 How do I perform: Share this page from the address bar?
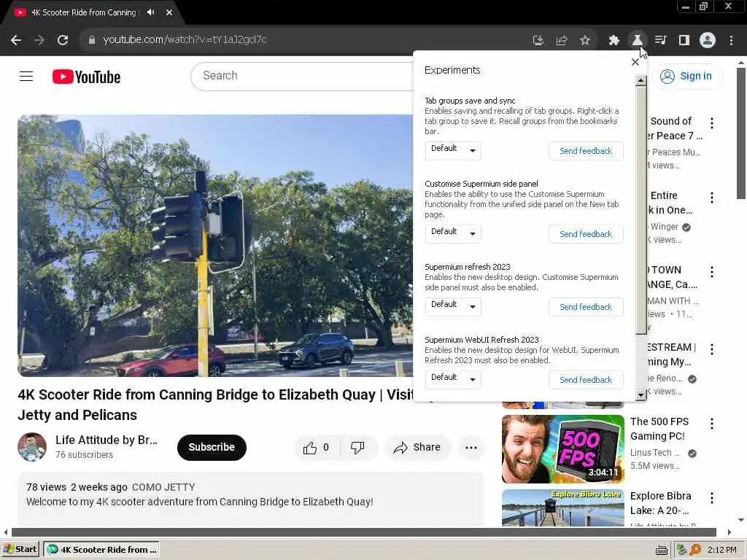562,41
